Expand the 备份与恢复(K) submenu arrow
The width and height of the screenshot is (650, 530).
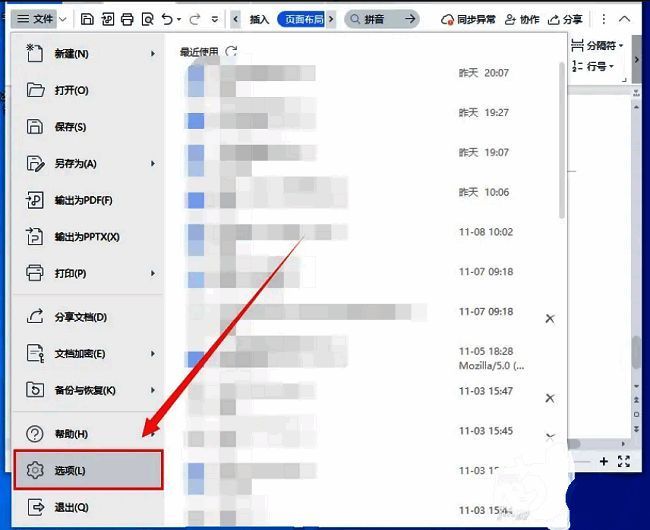(x=153, y=390)
